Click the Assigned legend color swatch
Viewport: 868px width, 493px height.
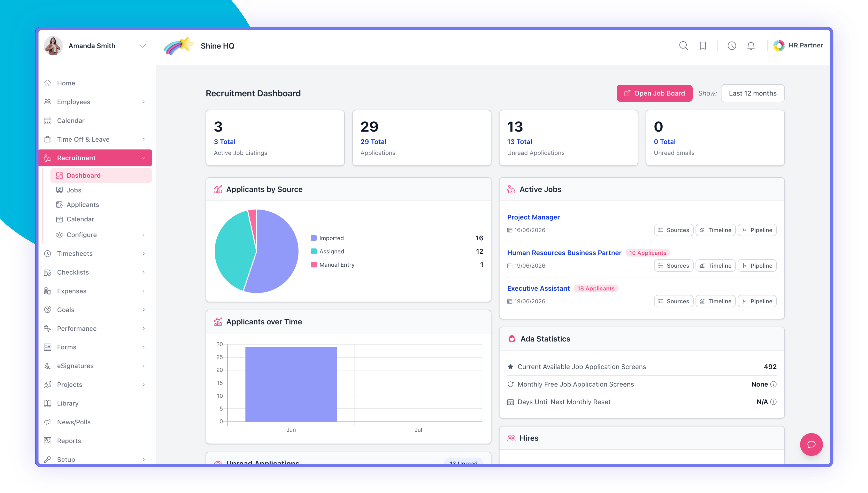tap(314, 251)
